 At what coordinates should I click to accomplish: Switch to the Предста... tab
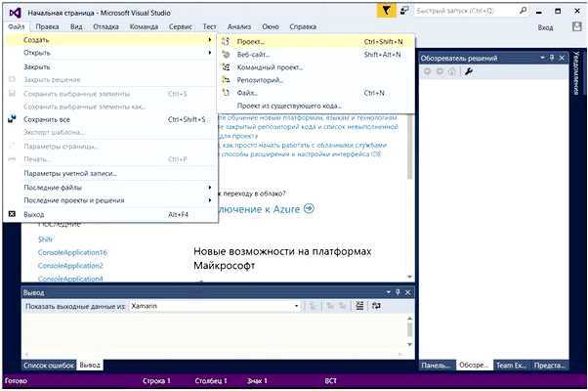(549, 366)
